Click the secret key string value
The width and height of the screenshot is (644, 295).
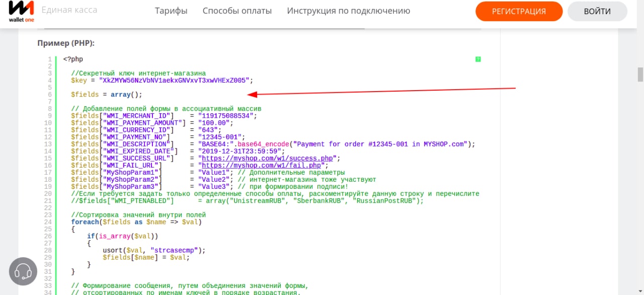(174, 81)
